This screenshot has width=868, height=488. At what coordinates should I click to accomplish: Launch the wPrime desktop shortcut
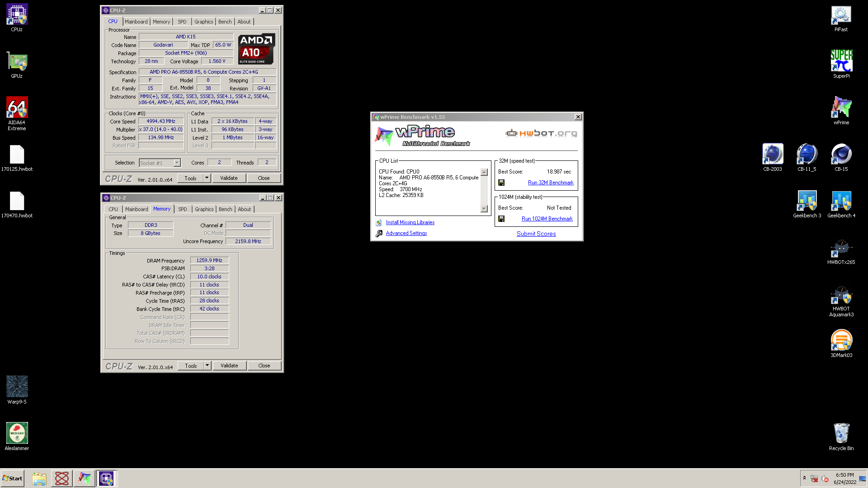click(841, 111)
